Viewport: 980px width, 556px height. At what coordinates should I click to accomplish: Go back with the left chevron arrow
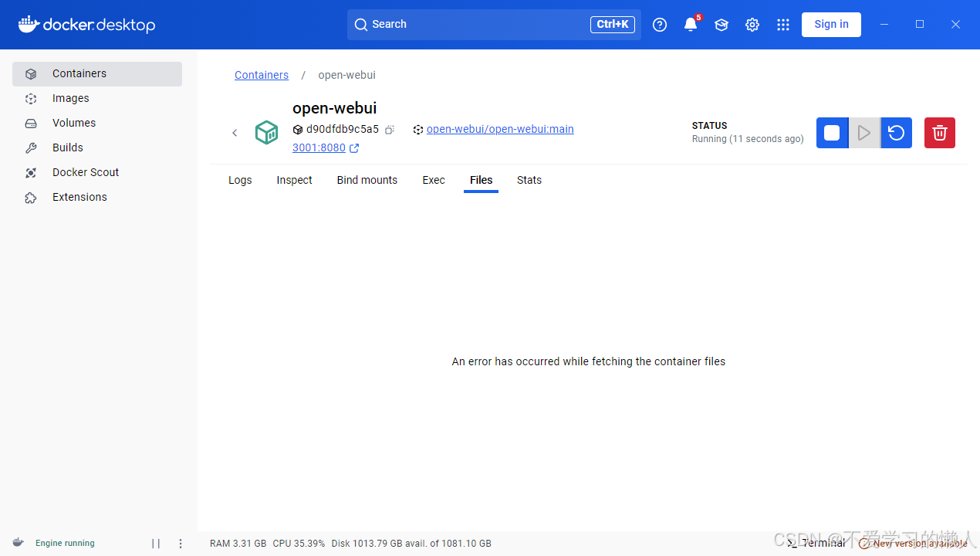click(x=235, y=133)
